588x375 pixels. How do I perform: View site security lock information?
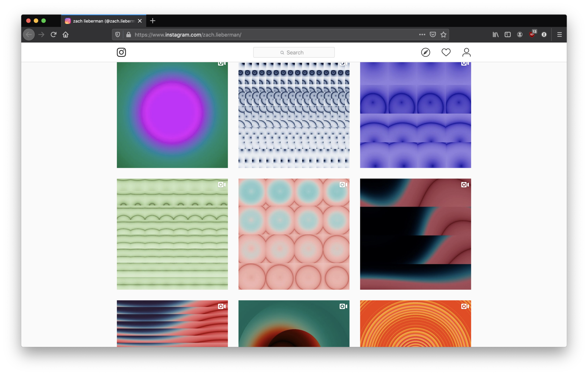128,35
